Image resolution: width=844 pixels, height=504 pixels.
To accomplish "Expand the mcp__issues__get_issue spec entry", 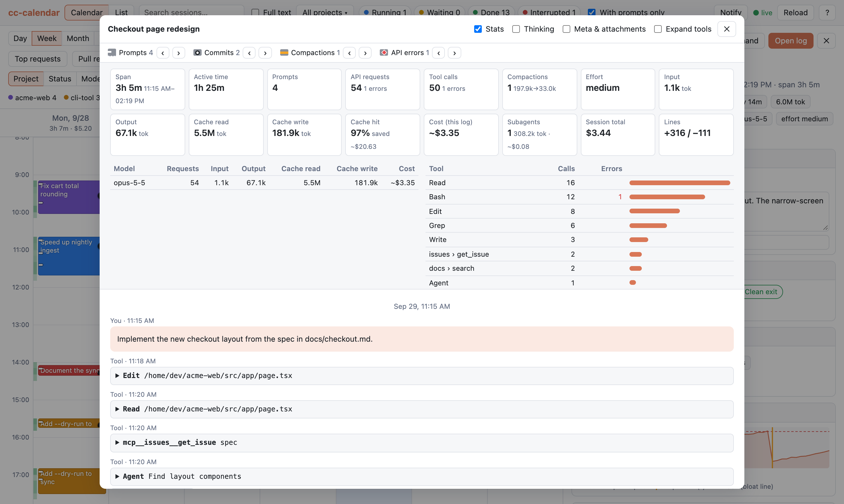I will coord(421,442).
